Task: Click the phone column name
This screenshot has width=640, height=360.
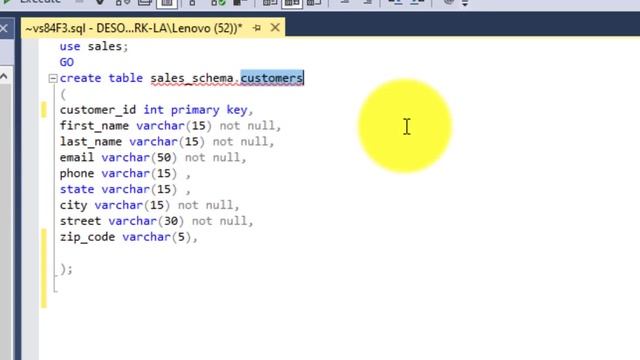Action: click(x=77, y=173)
